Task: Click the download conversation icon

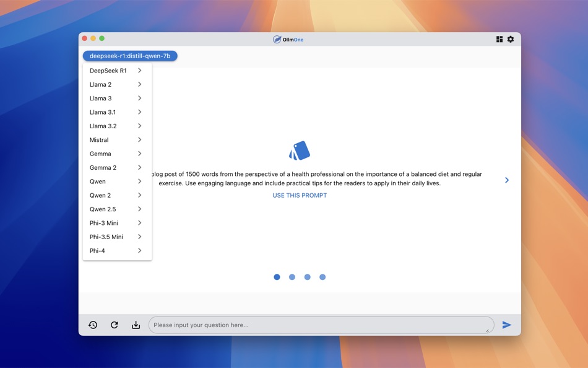Action: (x=136, y=325)
